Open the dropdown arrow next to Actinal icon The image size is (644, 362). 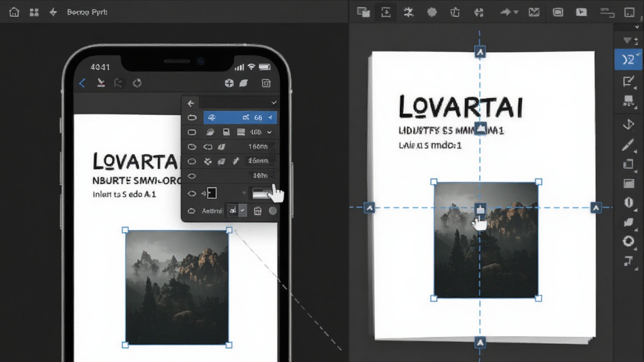(x=243, y=211)
